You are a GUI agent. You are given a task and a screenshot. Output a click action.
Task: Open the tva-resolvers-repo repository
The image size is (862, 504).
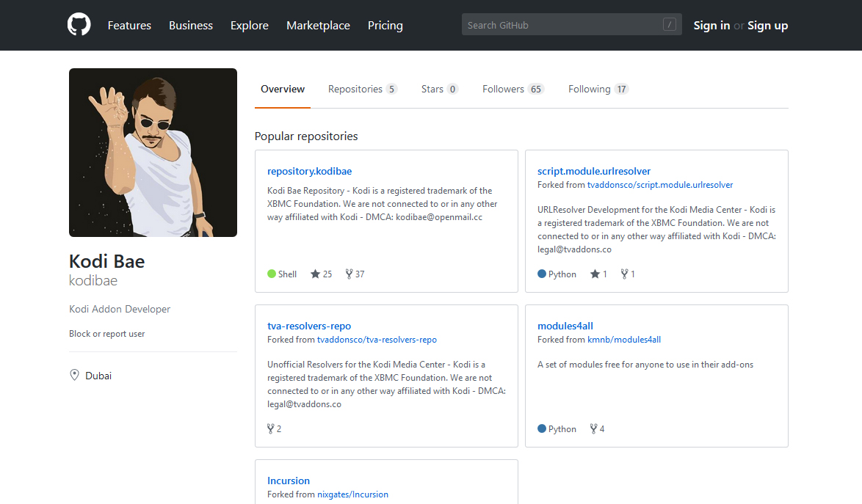[309, 326]
